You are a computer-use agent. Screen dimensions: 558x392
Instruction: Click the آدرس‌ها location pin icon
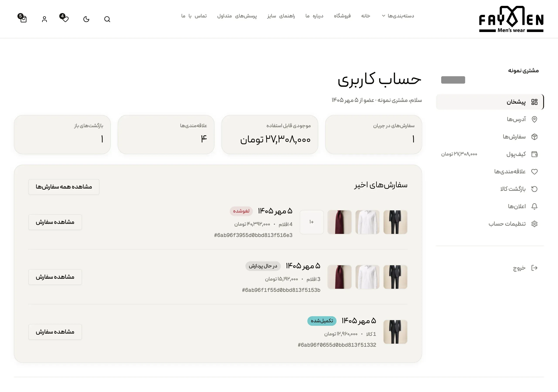(534, 119)
